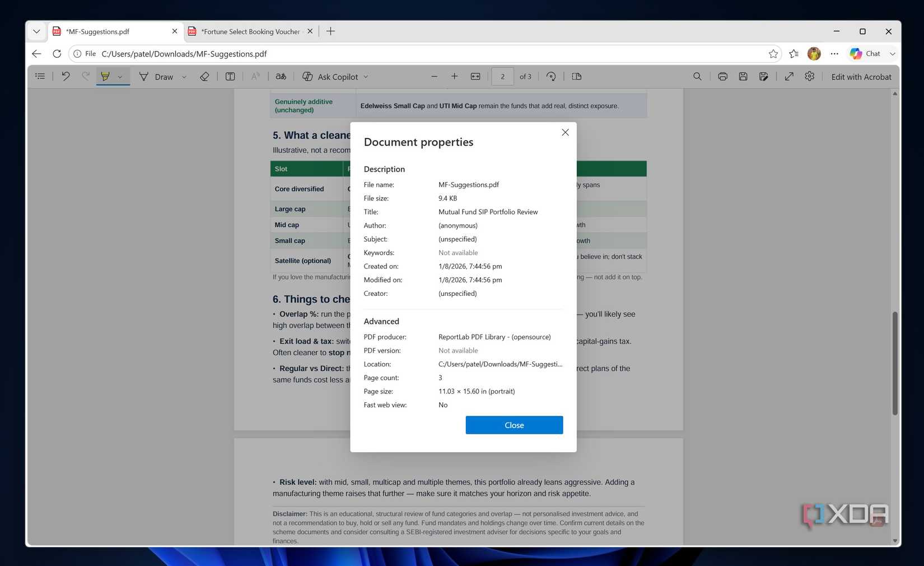This screenshot has width=924, height=566.
Task: Toggle fit to width
Action: (x=475, y=76)
